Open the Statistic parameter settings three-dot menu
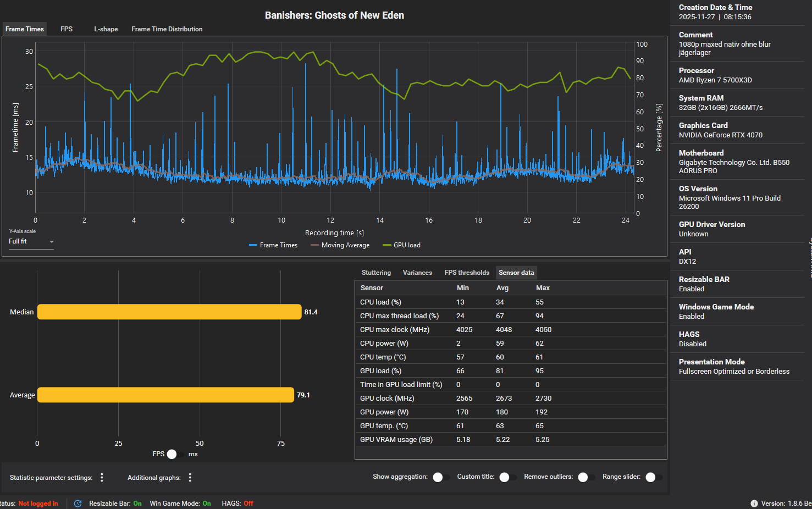The width and height of the screenshot is (812, 509). [x=102, y=478]
